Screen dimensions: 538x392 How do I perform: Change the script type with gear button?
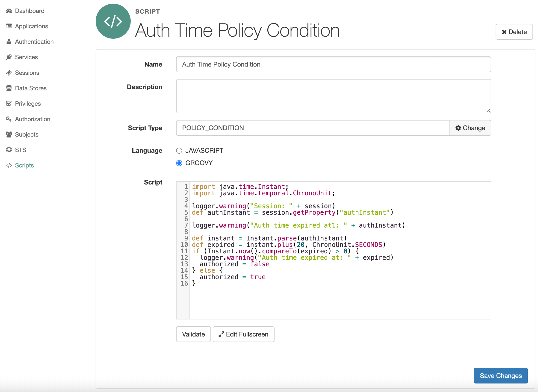tap(470, 128)
